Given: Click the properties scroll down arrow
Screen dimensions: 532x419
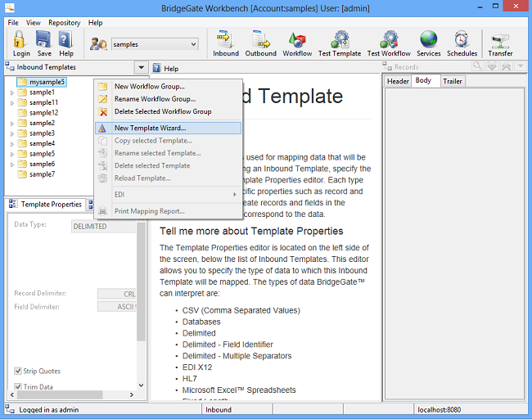Looking at the screenshot, I should click(141, 385).
